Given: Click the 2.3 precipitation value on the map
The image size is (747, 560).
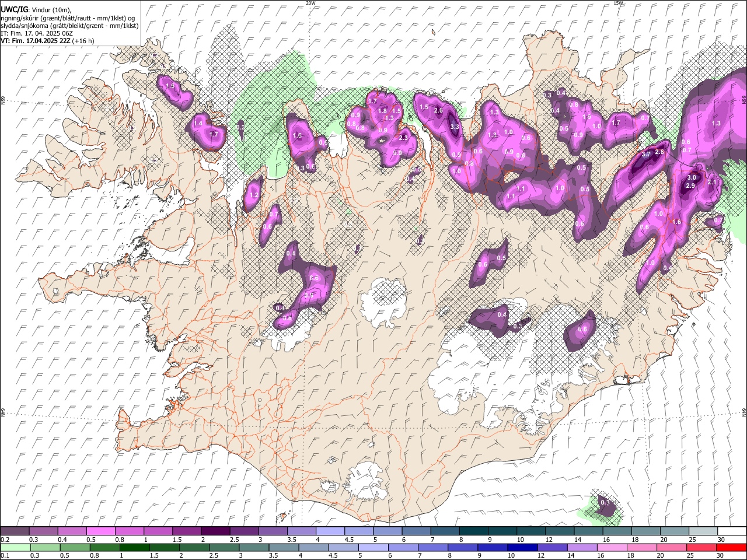Looking at the screenshot, I should pyautogui.click(x=403, y=138).
